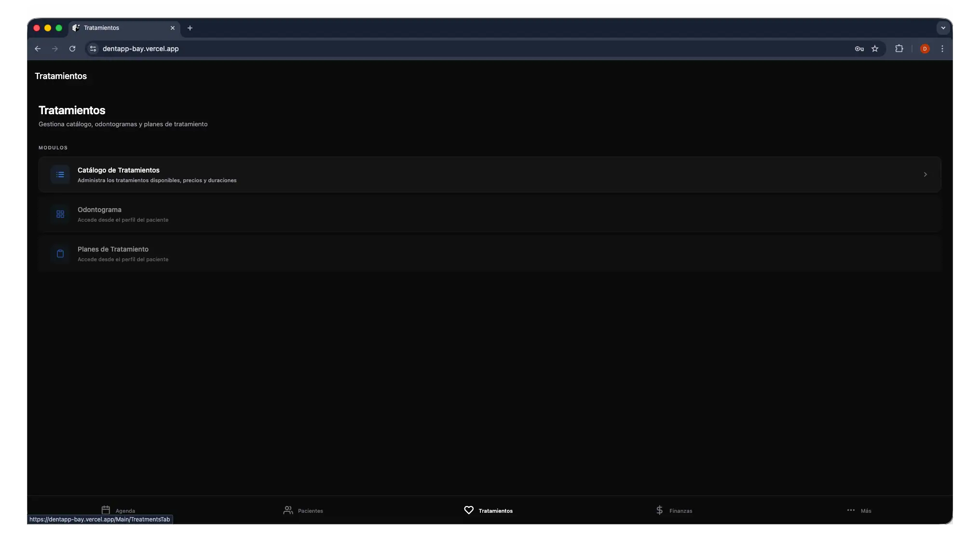
Task: Click the Odontograma grid icon
Action: click(x=60, y=214)
